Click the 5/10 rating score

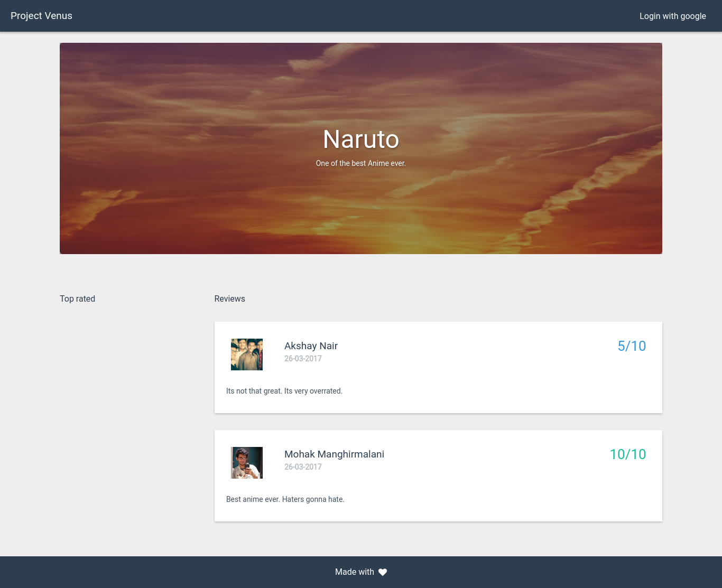tap(632, 346)
